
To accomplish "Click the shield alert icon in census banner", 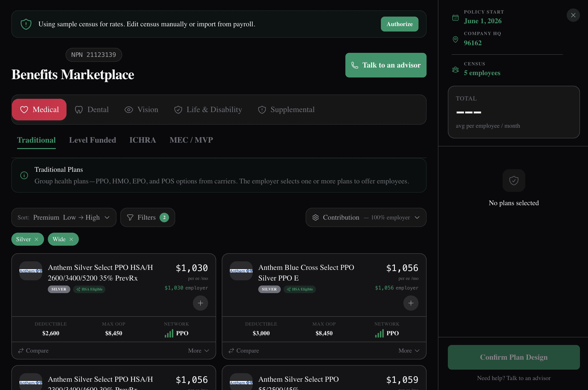I will pos(26,24).
